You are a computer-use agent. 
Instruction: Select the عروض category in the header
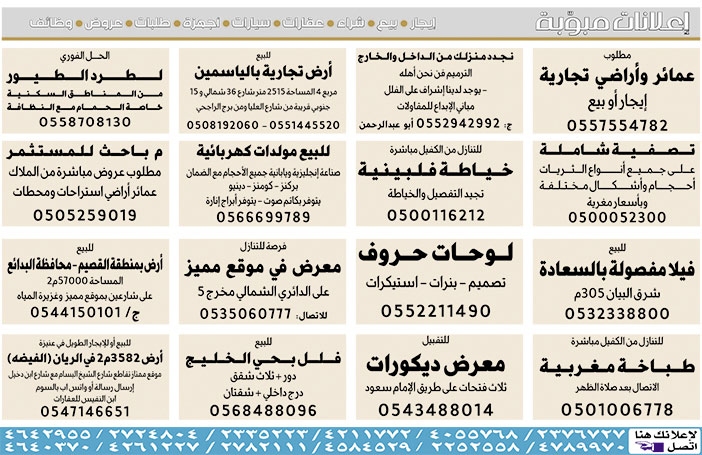point(103,22)
